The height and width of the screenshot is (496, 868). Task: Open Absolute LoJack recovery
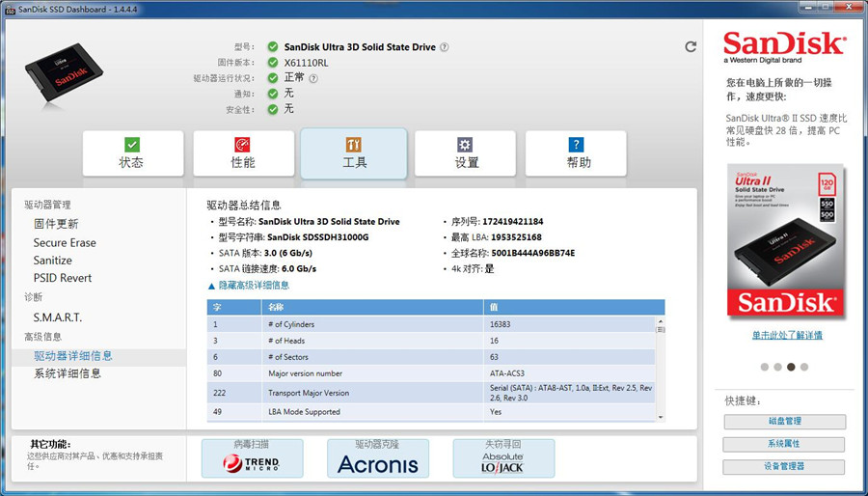pyautogui.click(x=503, y=458)
